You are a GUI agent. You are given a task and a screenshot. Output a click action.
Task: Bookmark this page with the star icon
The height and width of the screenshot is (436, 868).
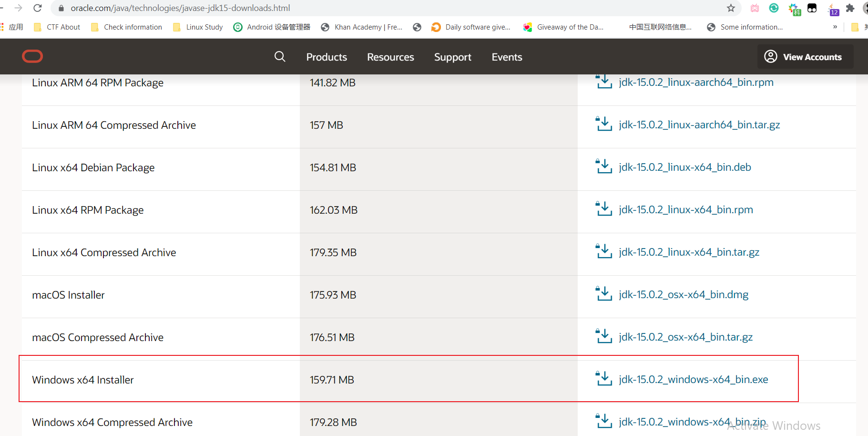(x=731, y=8)
